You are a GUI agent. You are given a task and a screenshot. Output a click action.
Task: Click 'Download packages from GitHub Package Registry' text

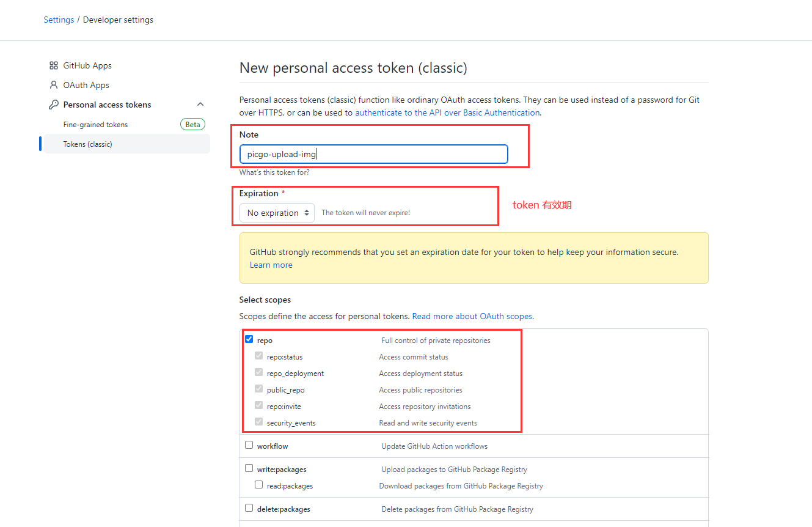coord(461,486)
